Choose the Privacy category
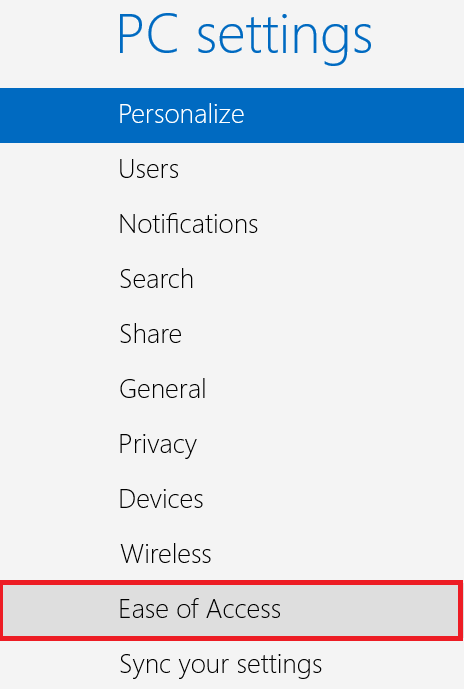 pyautogui.click(x=232, y=444)
